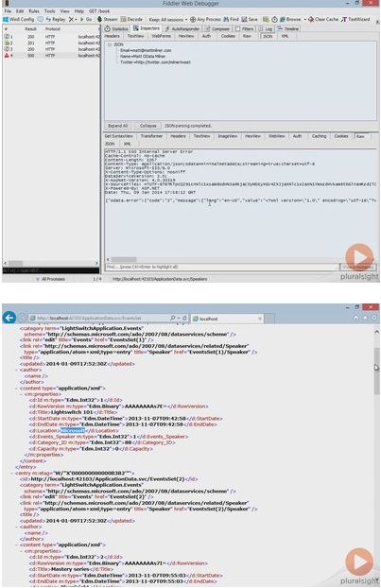Click the QuickExec command box in Fiddler

pos(51,270)
